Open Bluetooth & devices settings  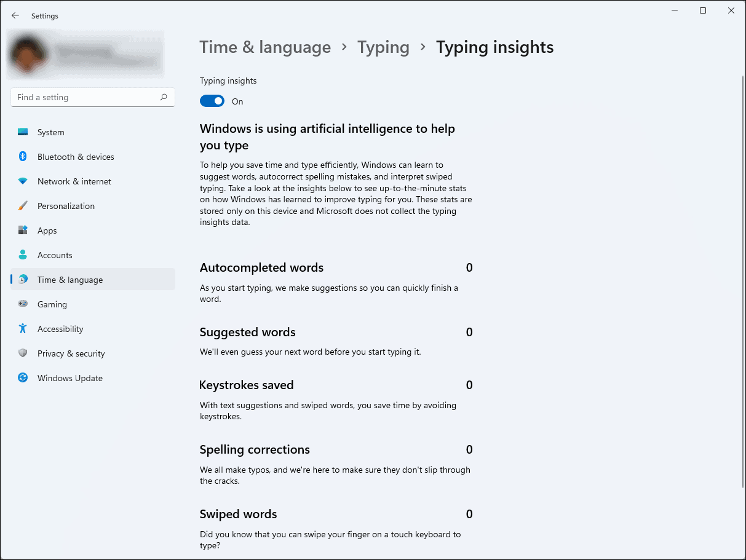click(x=22, y=156)
